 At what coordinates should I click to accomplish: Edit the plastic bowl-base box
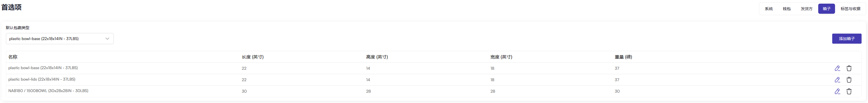tap(837, 68)
